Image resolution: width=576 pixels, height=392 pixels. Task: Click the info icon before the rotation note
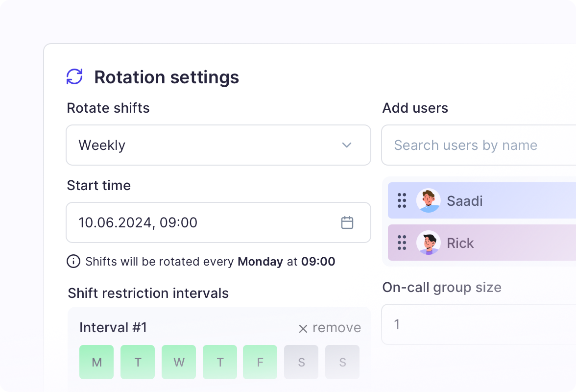pos(72,262)
